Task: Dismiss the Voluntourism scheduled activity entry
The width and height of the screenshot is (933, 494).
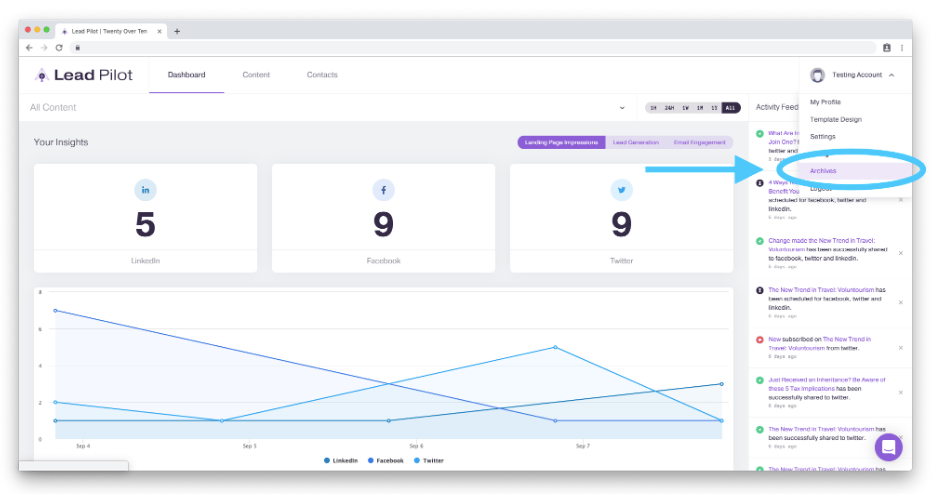Action: pos(900,302)
